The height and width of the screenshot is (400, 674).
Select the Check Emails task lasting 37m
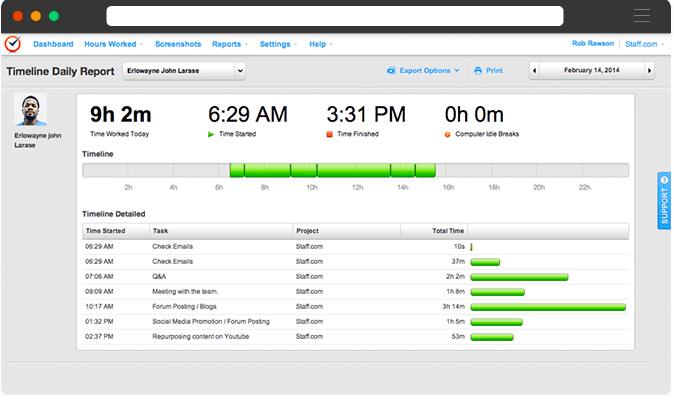(x=172, y=262)
